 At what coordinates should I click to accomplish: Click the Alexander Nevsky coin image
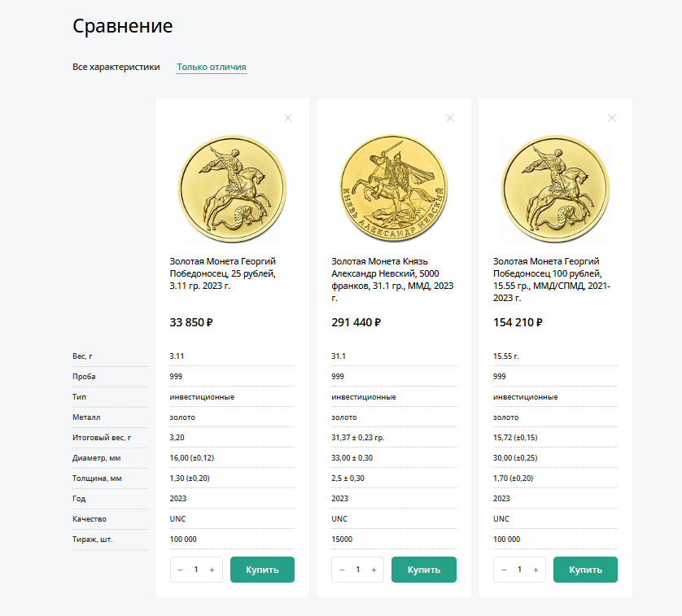[x=394, y=188]
